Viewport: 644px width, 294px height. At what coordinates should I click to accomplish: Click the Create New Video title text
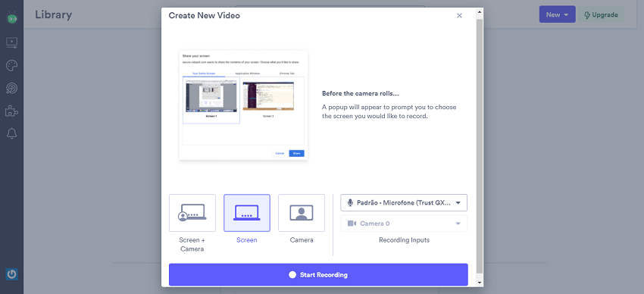(x=205, y=16)
